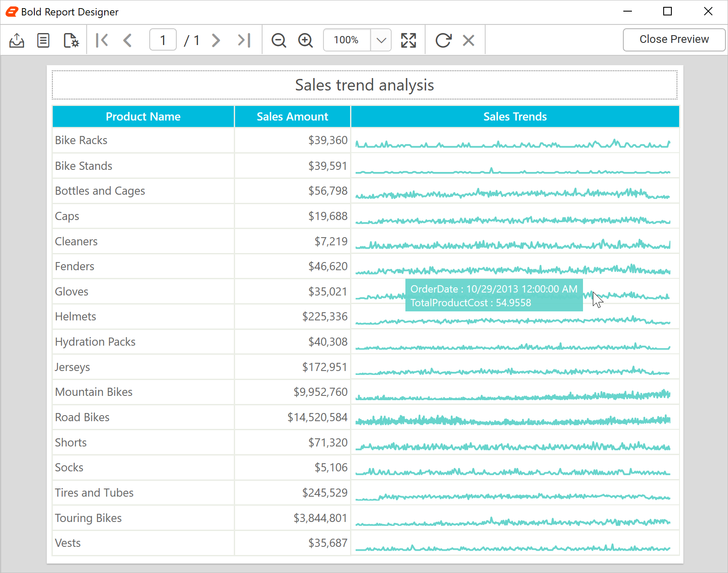The width and height of the screenshot is (728, 573).
Task: Click the $225,336 sales amount
Action: click(325, 317)
